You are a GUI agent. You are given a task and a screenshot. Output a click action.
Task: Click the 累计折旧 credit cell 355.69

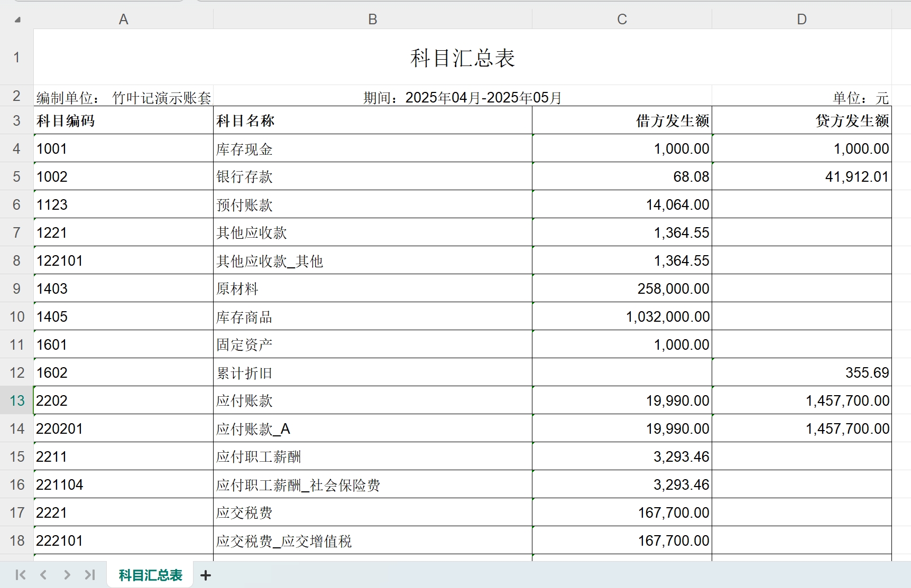(802, 373)
